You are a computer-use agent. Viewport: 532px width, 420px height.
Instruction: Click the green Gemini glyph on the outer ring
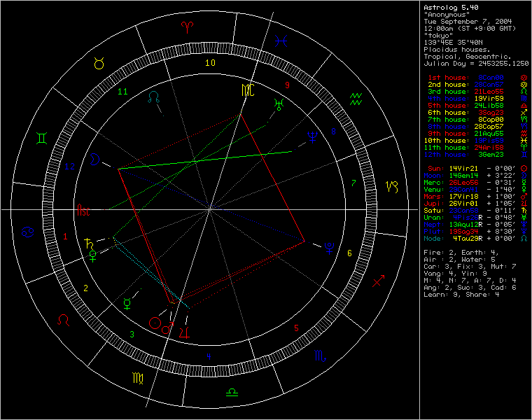coord(41,138)
